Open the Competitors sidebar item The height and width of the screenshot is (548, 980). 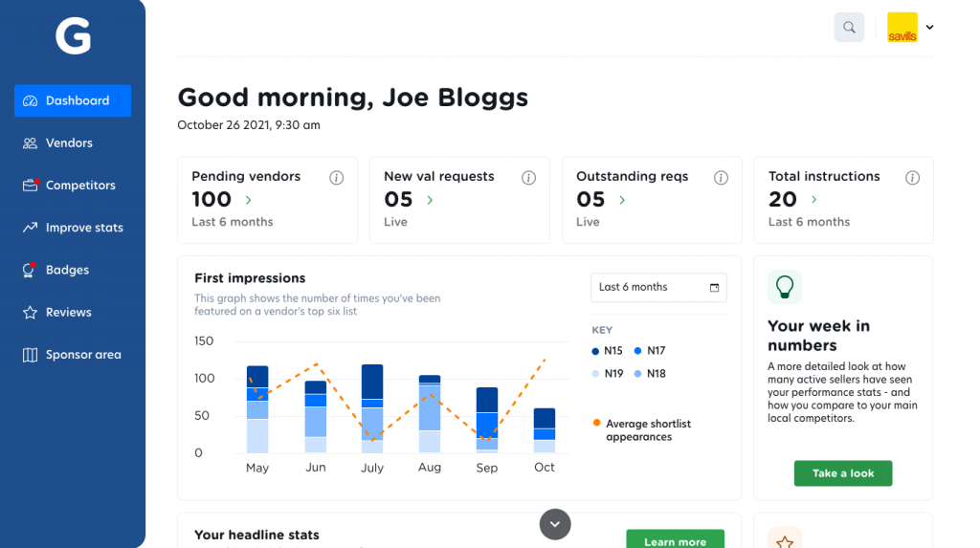80,186
